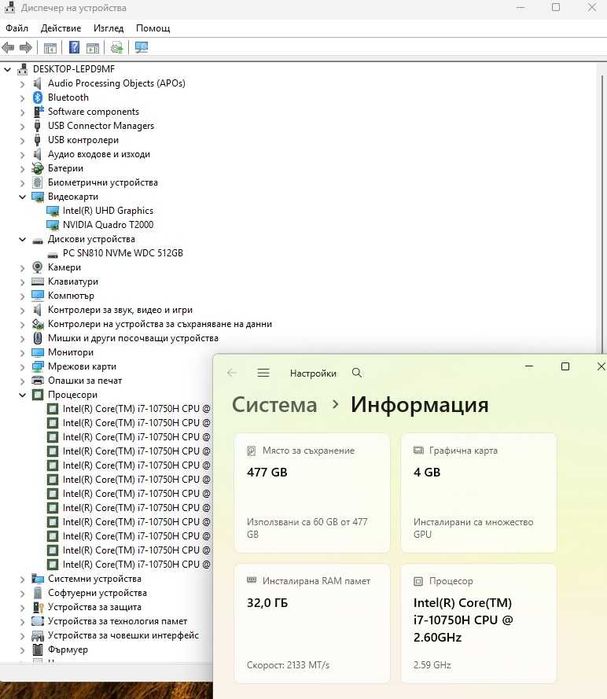Click the Intel(R) UHD Graphics adapter icon

tap(53, 211)
